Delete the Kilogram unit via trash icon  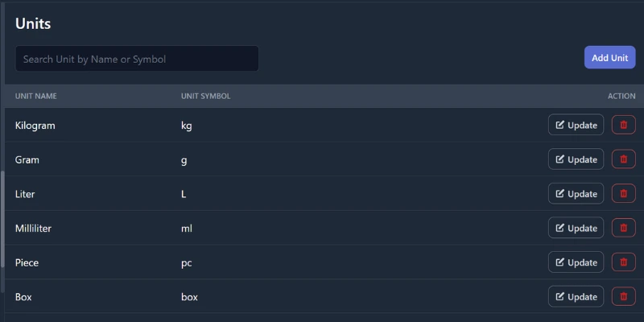623,125
